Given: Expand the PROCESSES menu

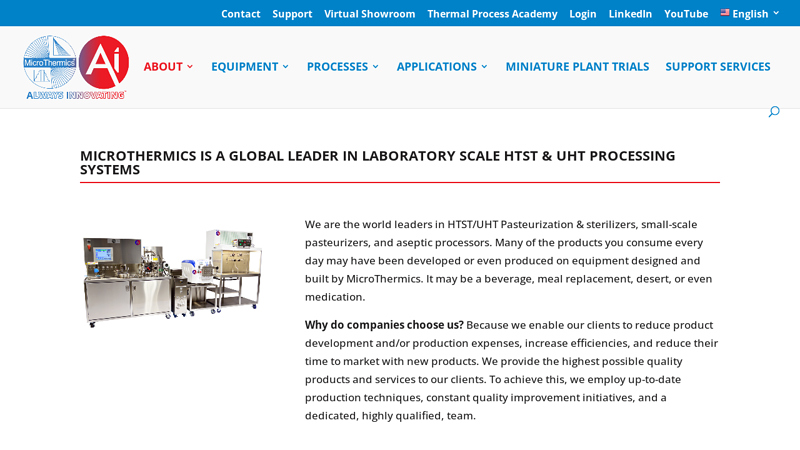Looking at the screenshot, I should click(x=342, y=67).
